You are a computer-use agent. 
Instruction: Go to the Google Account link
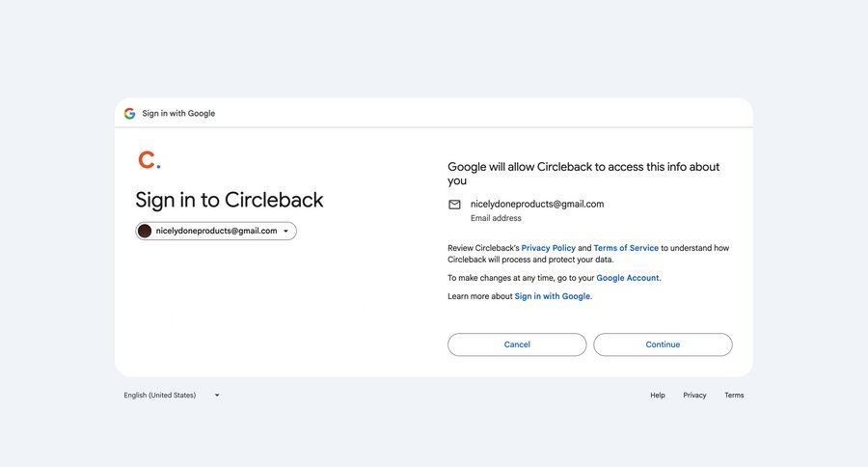click(627, 278)
